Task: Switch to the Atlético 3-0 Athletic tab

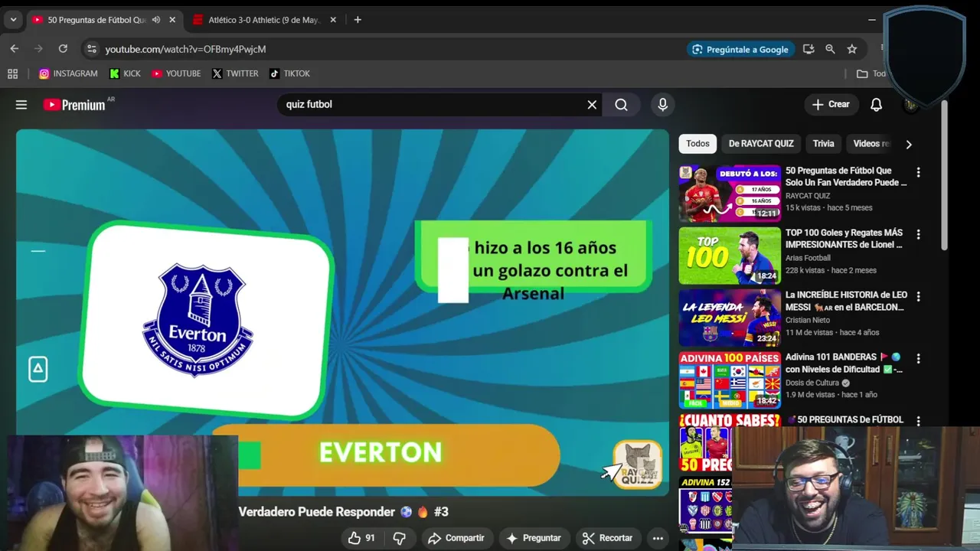Action: coord(264,20)
